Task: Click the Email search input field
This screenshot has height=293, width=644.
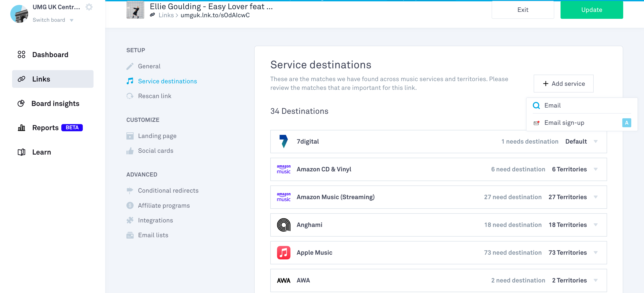Action: pyautogui.click(x=585, y=105)
